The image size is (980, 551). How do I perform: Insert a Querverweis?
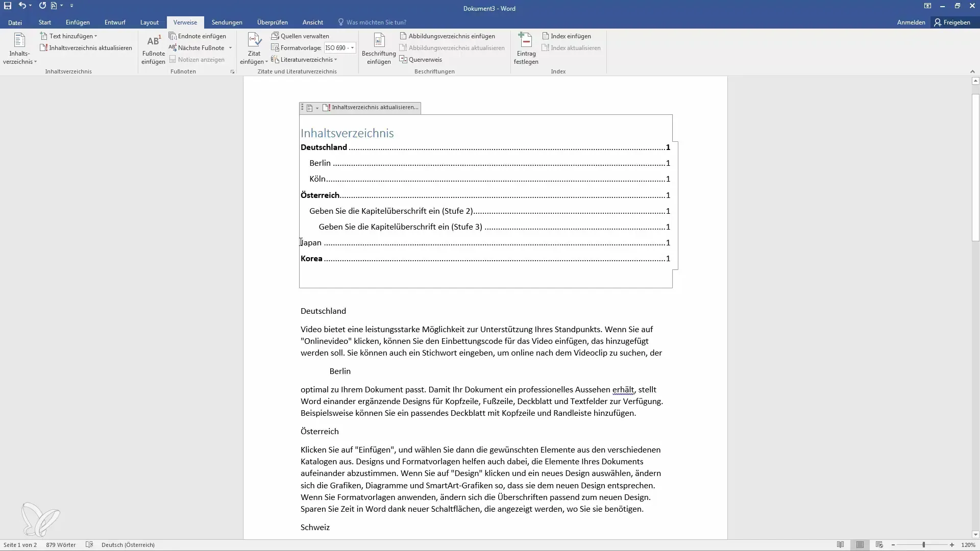click(x=421, y=60)
